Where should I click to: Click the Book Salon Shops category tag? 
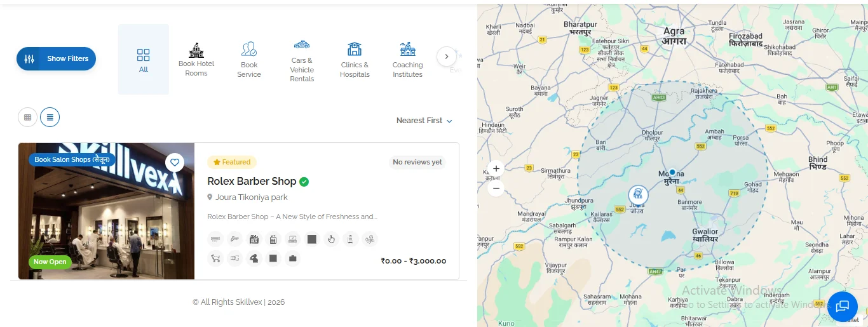[72, 159]
